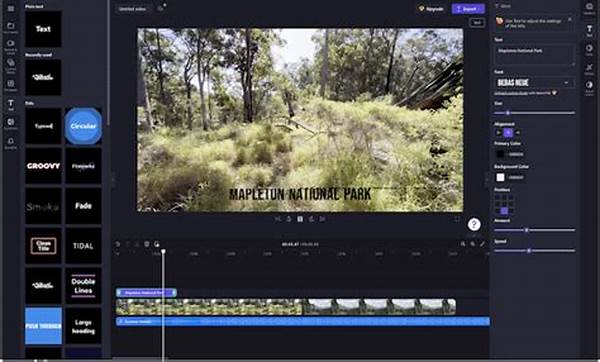Collapse the left sidebar panel handle
This screenshot has height=362, width=600.
pyautogui.click(x=113, y=180)
